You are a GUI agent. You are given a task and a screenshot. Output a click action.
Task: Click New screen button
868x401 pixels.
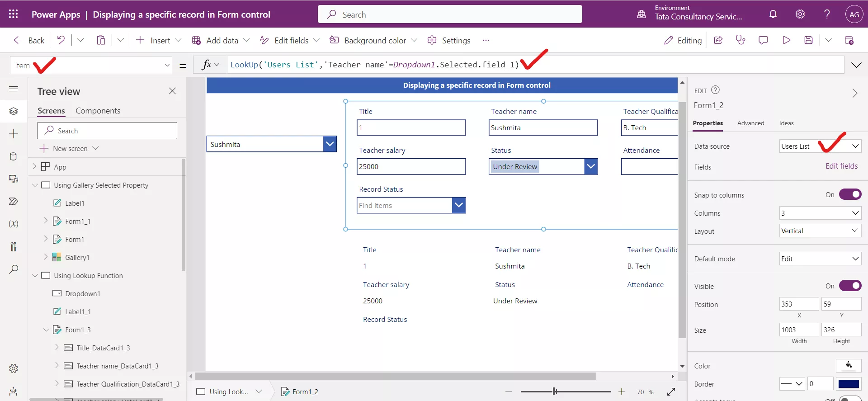[x=69, y=148]
